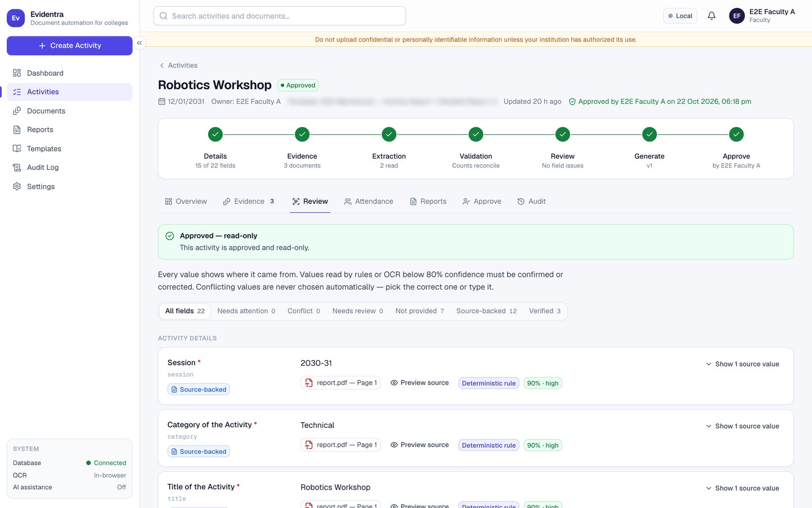Open Settings in the sidebar
Image resolution: width=812 pixels, height=508 pixels.
[x=69, y=186]
